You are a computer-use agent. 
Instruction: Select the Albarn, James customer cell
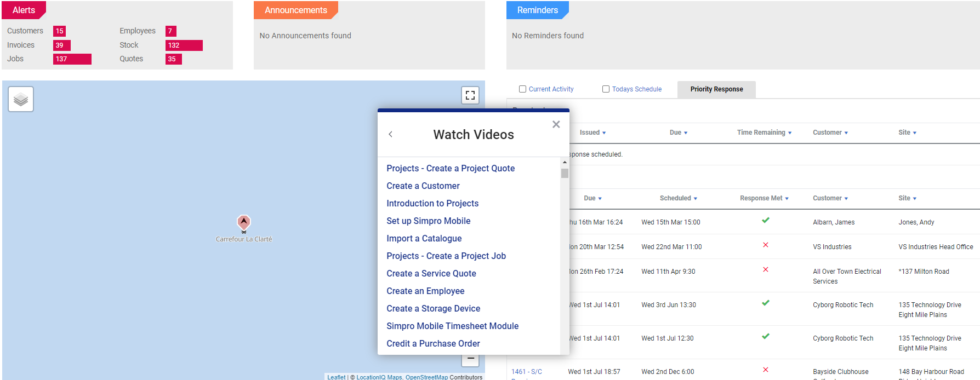point(834,222)
